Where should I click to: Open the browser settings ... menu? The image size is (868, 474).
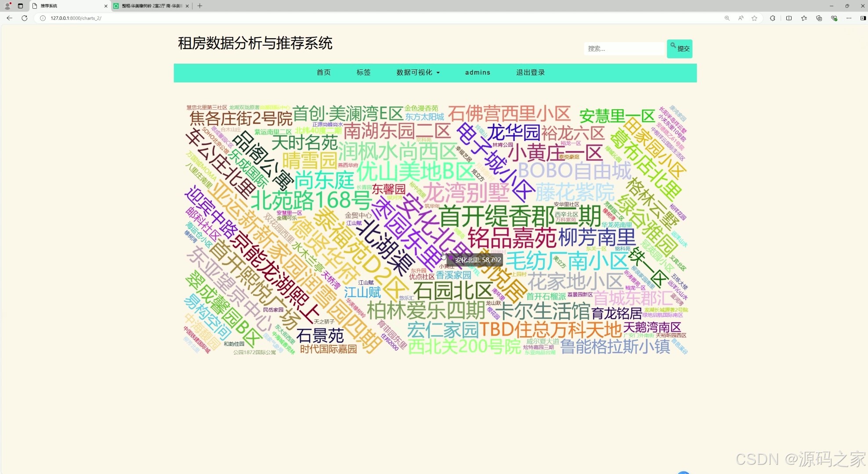(x=849, y=18)
